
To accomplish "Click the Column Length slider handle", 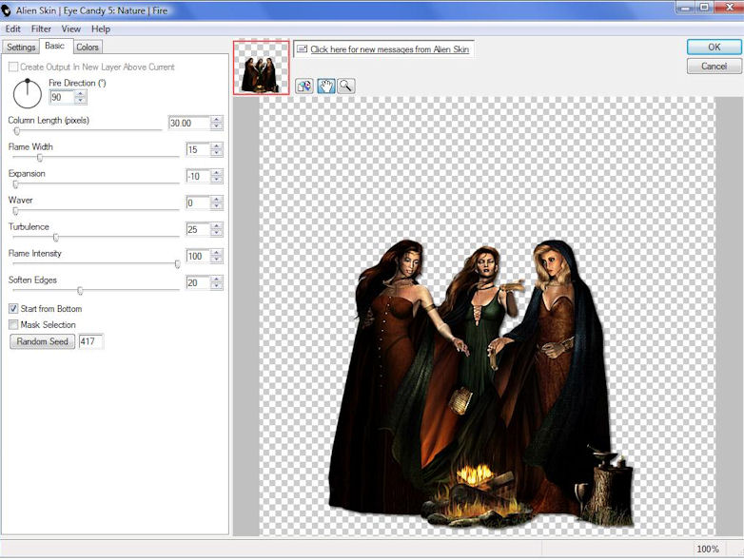I will point(16,130).
